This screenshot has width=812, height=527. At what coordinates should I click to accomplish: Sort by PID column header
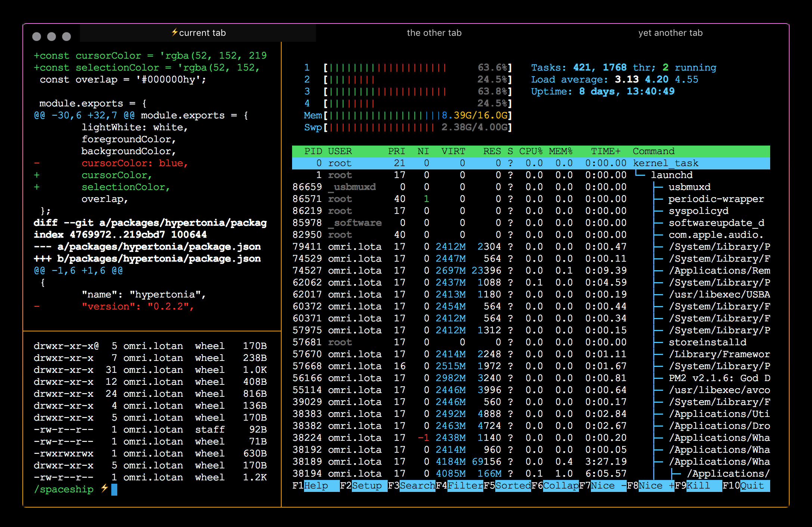[313, 151]
